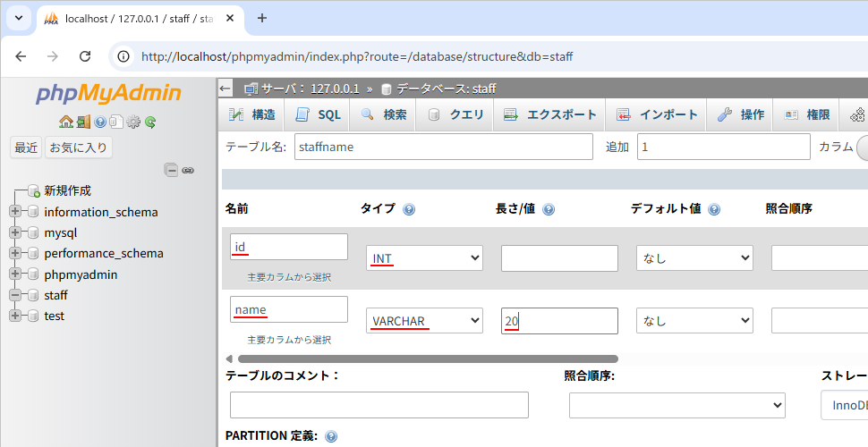Collapse the staff database tree node
Image resolution: width=868 pixels, height=447 pixels.
click(x=15, y=295)
